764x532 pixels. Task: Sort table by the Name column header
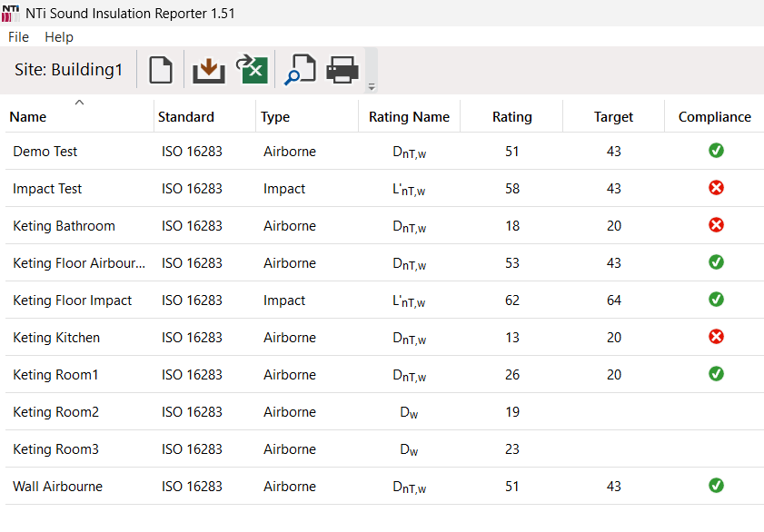28,116
